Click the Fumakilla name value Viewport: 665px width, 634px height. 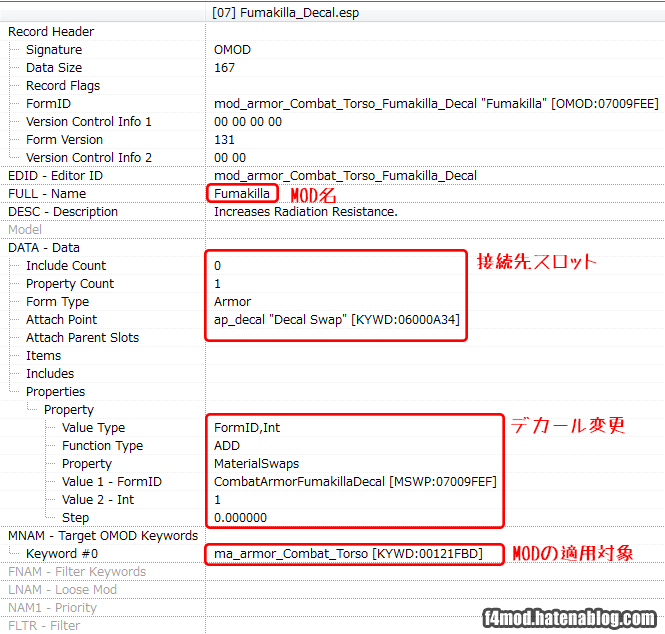pyautogui.click(x=242, y=194)
